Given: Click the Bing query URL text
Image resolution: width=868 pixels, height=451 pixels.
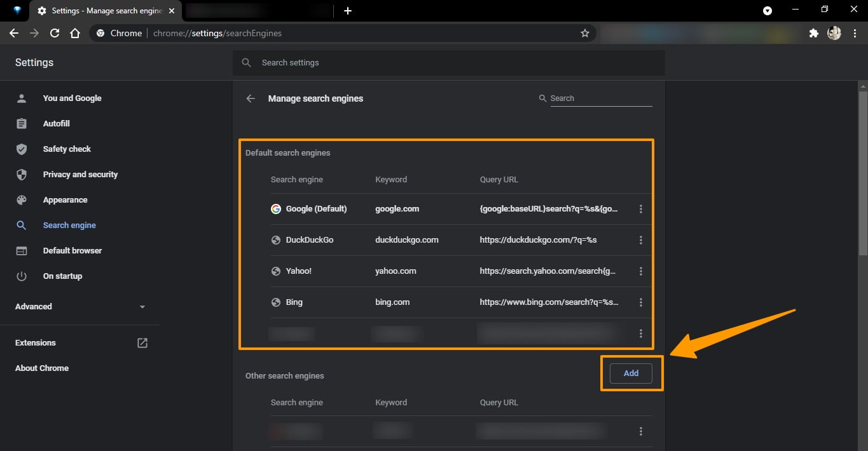Looking at the screenshot, I should [549, 302].
